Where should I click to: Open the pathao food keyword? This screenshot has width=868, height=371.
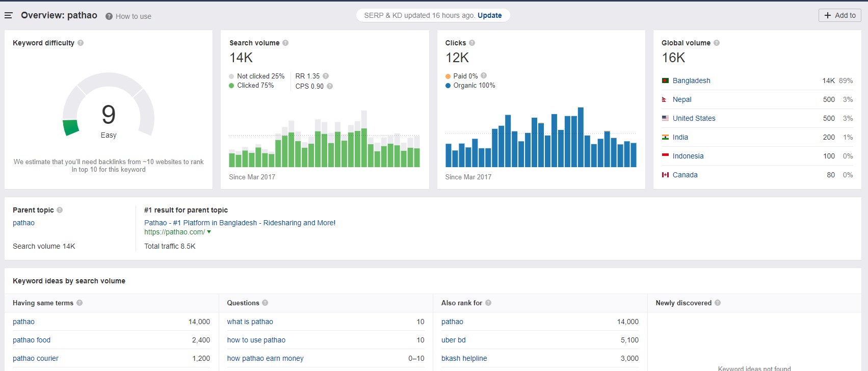(x=32, y=340)
